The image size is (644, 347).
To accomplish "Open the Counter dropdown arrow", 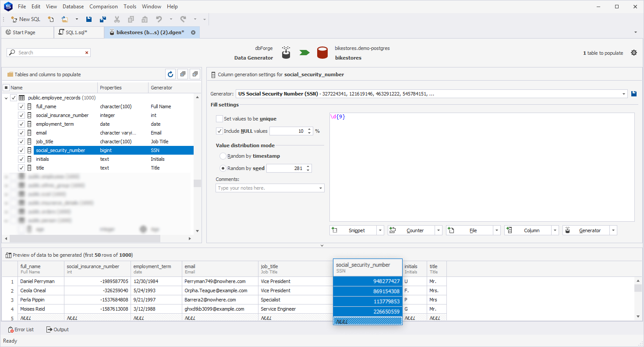I will coord(439,230).
